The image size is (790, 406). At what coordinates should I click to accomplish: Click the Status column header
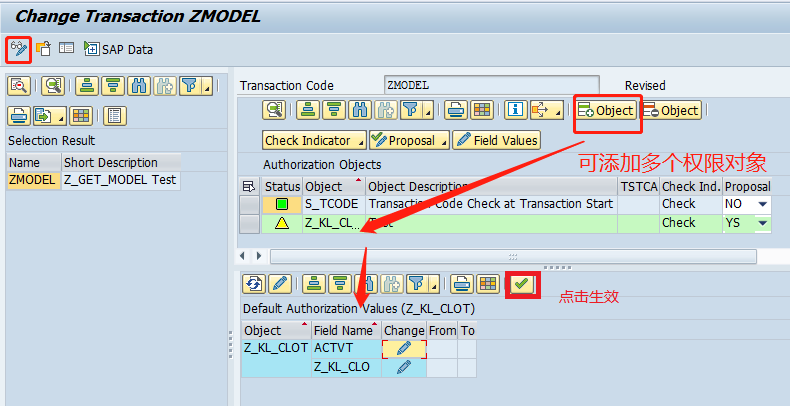(282, 186)
